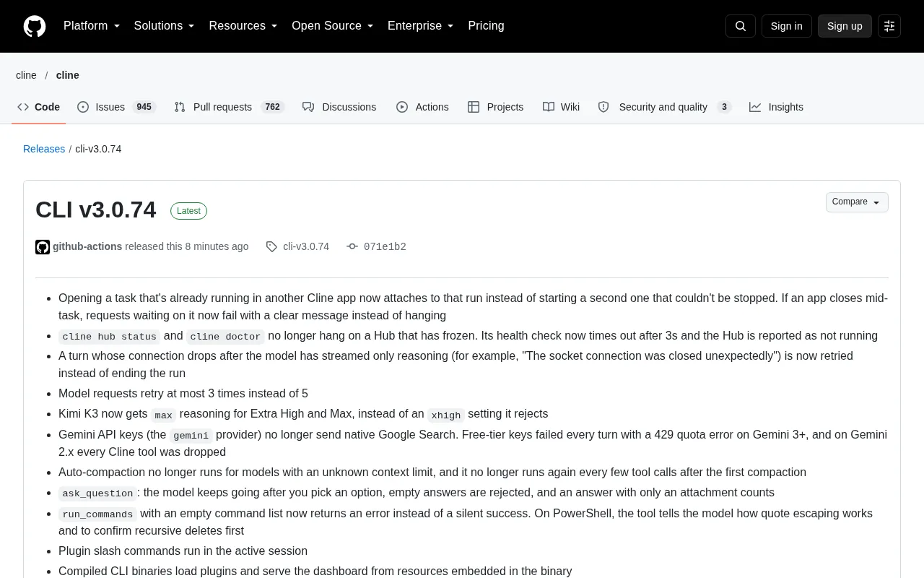Screen dimensions: 924x578
Task: Click the 'run_commands' code text
Action: click(97, 514)
